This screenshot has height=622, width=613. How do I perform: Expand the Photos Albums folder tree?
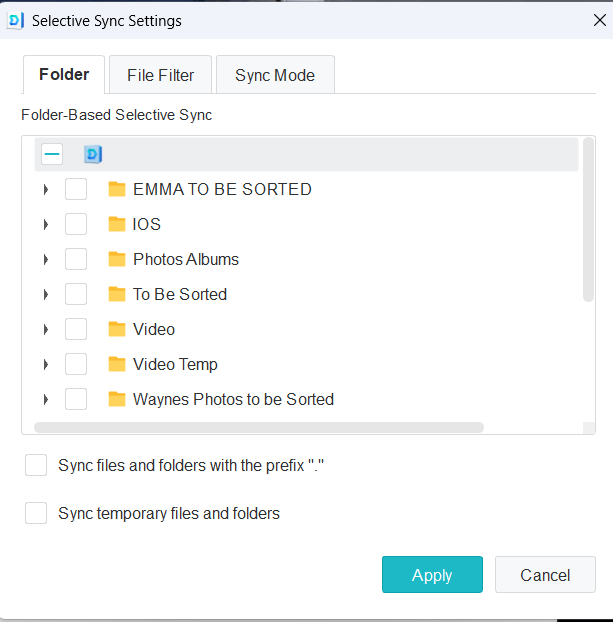coord(46,259)
